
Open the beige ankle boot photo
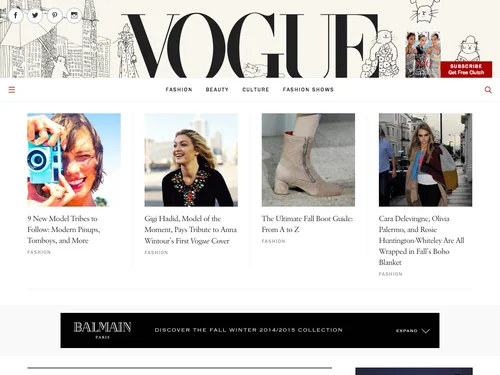[x=308, y=160]
